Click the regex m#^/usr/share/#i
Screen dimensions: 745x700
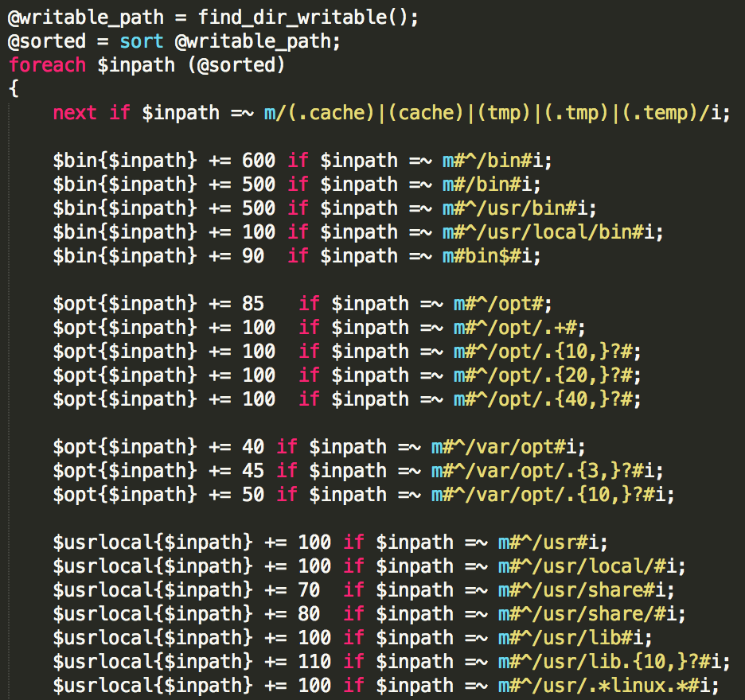coord(587,613)
